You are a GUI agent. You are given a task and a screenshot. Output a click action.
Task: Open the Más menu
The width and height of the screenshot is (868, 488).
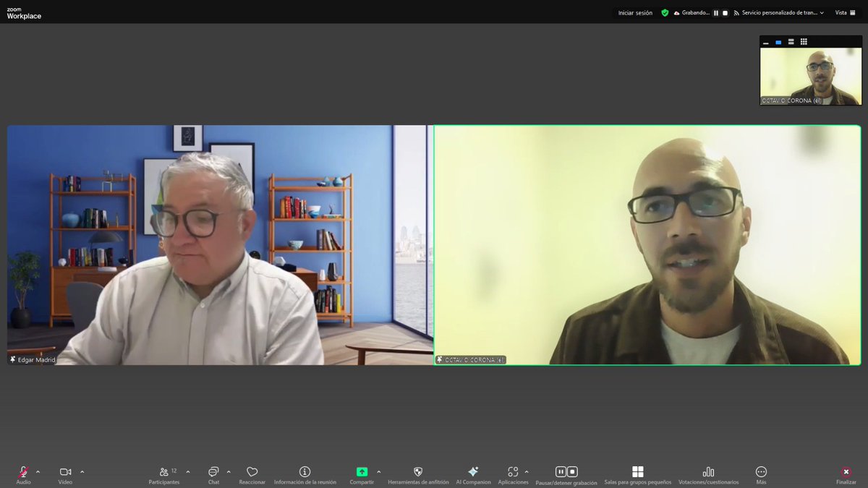761,474
